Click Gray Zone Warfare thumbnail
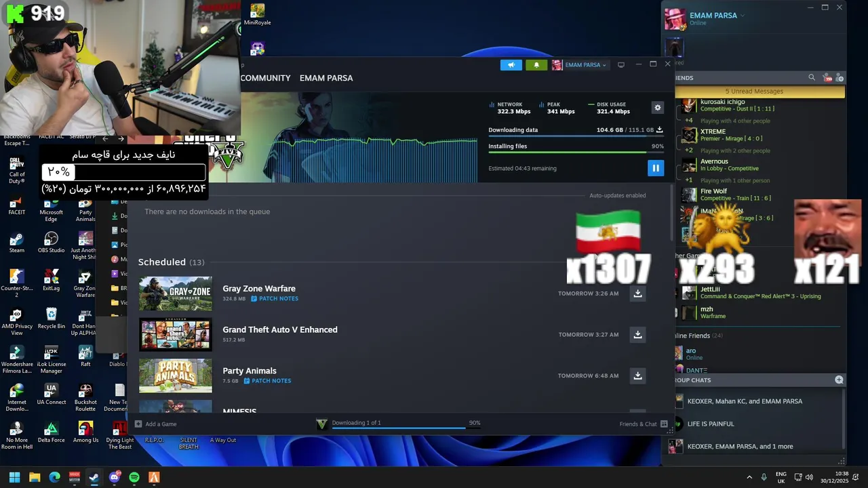Viewport: 868px width, 488px height. tap(176, 293)
